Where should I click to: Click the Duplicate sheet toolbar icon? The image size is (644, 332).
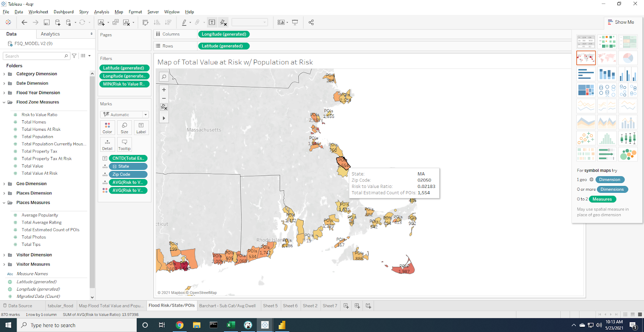116,23
